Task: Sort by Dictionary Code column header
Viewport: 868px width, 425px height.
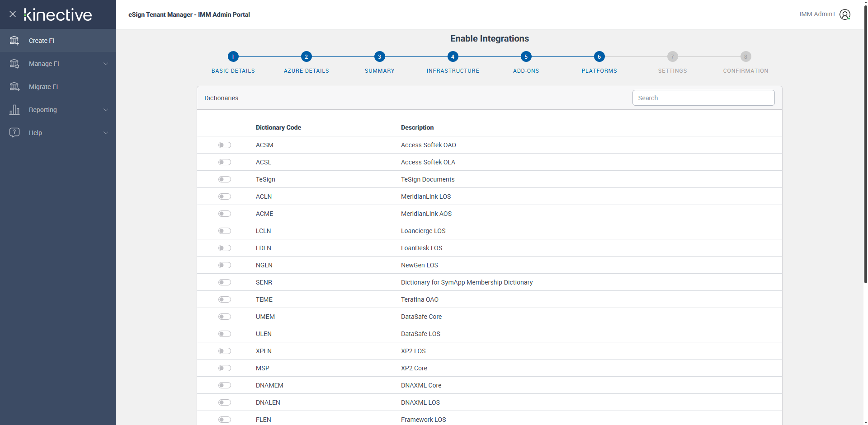Action: [x=278, y=127]
